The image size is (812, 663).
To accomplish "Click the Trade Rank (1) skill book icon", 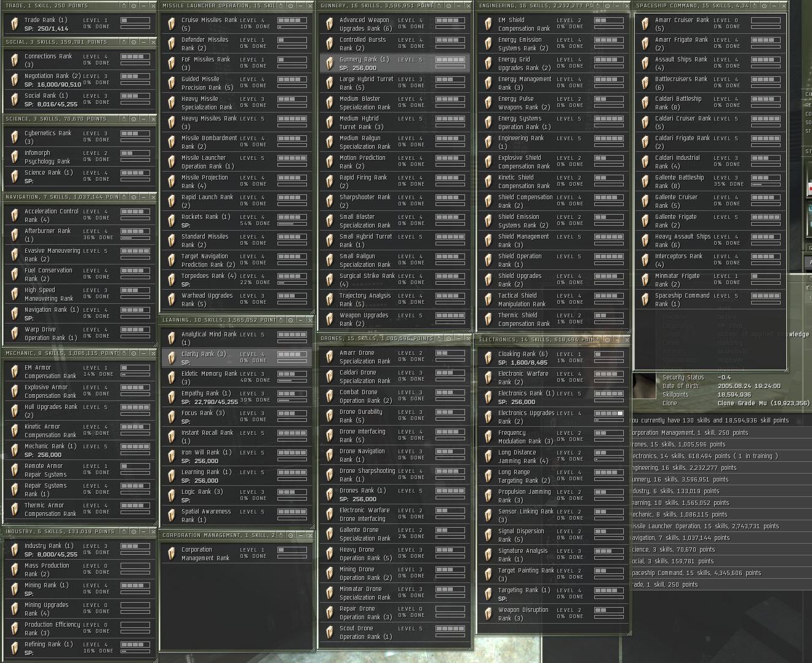I will (15, 24).
